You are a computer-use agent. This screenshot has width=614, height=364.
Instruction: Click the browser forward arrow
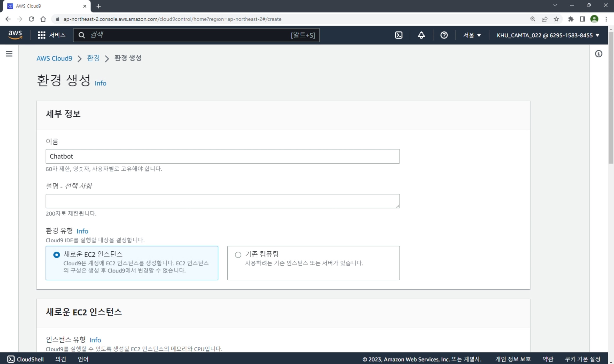pos(20,19)
